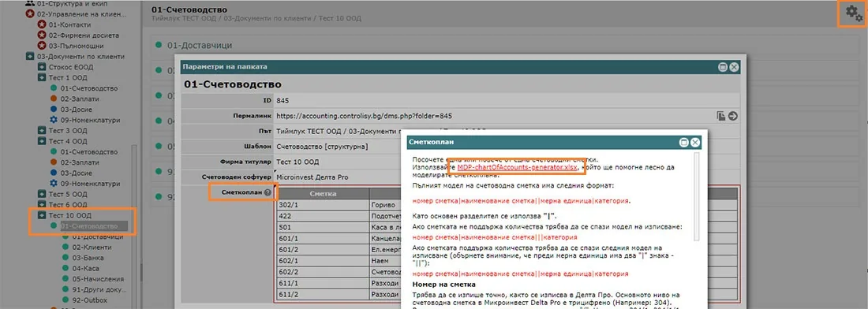Select account cell 422
This screenshot has width=868, height=309.
point(323,216)
